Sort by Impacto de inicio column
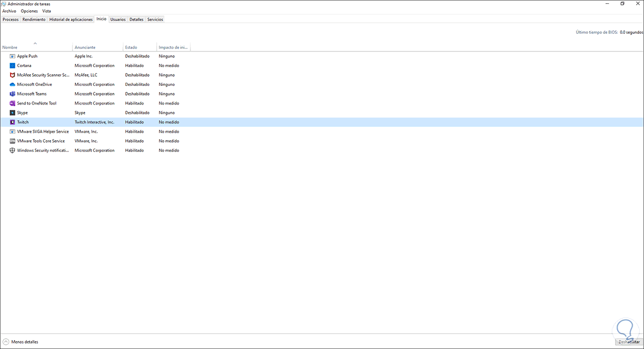The image size is (644, 349). pyautogui.click(x=173, y=47)
